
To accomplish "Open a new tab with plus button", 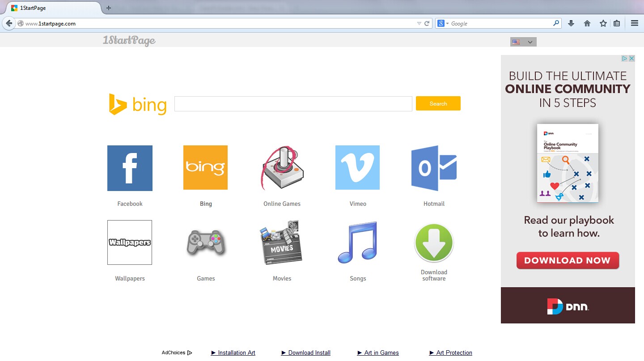I will 109,8.
